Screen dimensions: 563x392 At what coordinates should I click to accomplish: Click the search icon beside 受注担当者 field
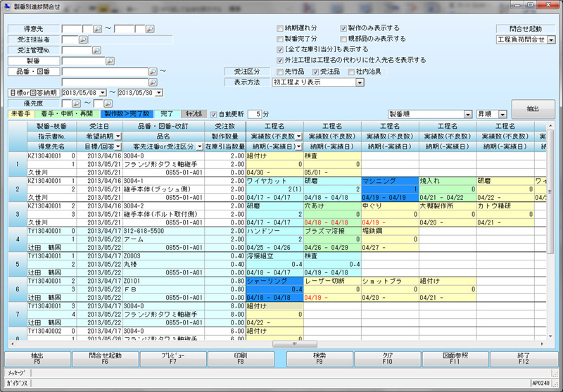pyautogui.click(x=82, y=40)
